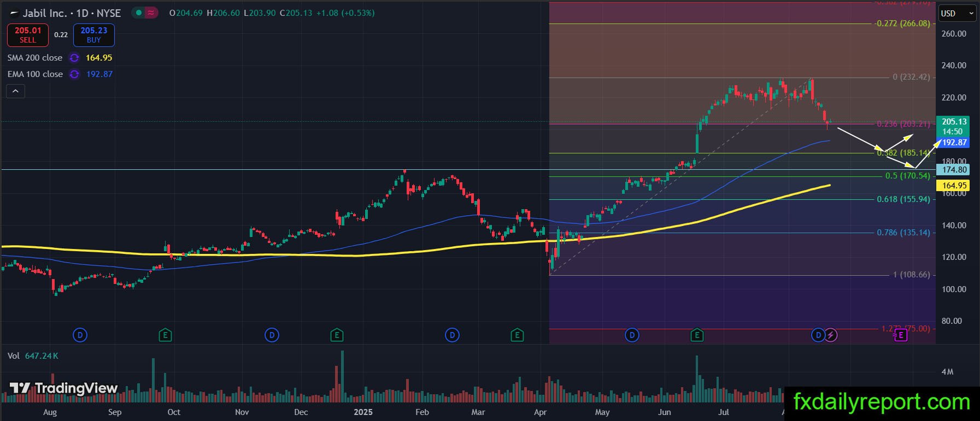Select the 0.786 (135.14) Fibonacci label
This screenshot has height=421, width=980.
coord(903,233)
